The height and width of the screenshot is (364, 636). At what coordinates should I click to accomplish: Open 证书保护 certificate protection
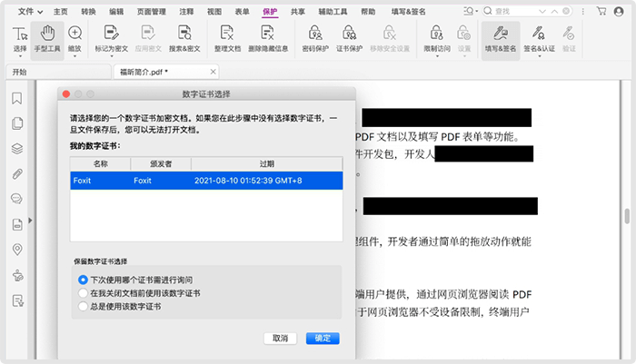click(349, 39)
